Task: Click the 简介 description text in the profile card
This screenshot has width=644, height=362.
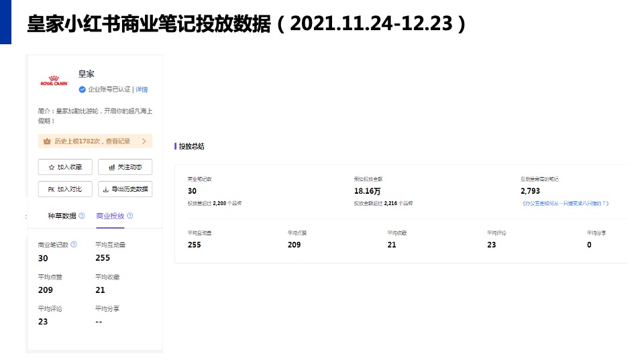Action: [x=95, y=116]
